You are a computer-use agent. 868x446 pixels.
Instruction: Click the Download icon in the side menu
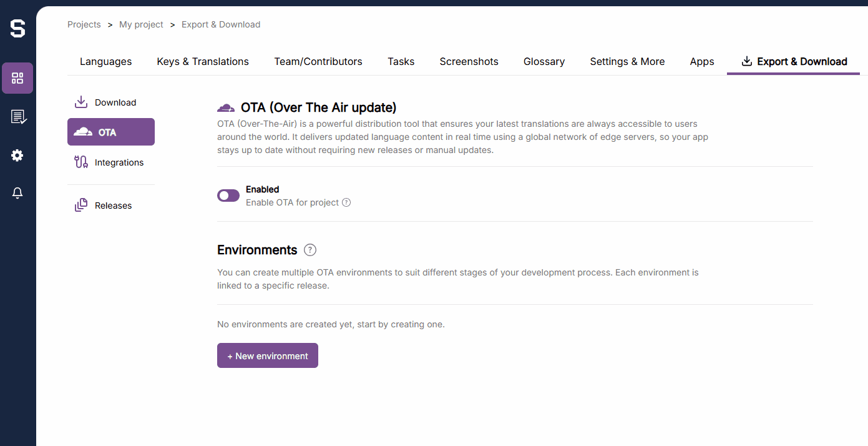coord(81,102)
